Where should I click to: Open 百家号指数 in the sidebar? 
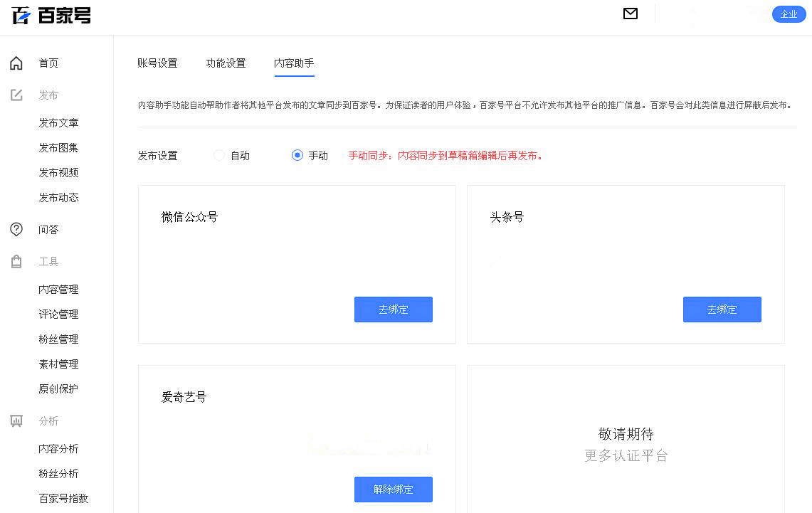[x=64, y=499]
